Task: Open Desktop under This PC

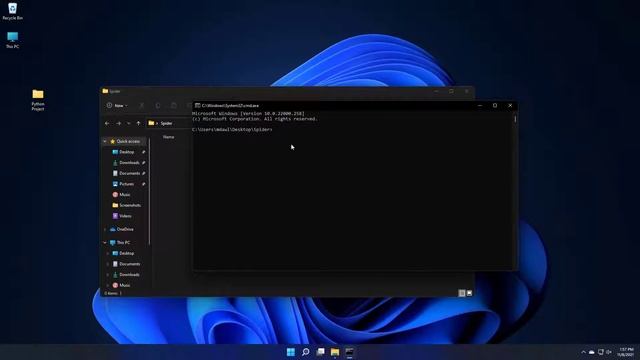Action: [127, 253]
